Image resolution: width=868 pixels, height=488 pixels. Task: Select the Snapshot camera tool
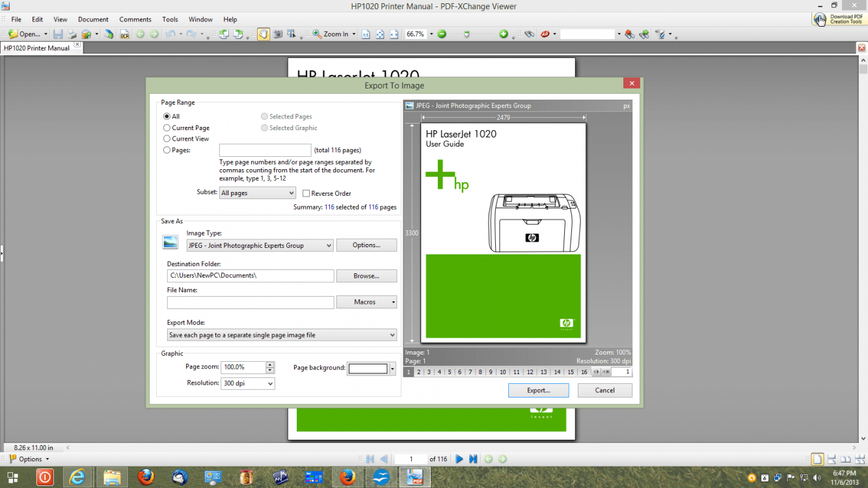point(278,34)
